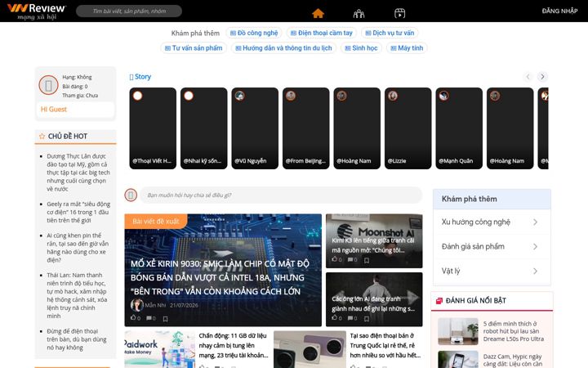Comment on the Kimi K3 article
Image resolution: width=588 pixels, height=368 pixels.
pos(352,259)
